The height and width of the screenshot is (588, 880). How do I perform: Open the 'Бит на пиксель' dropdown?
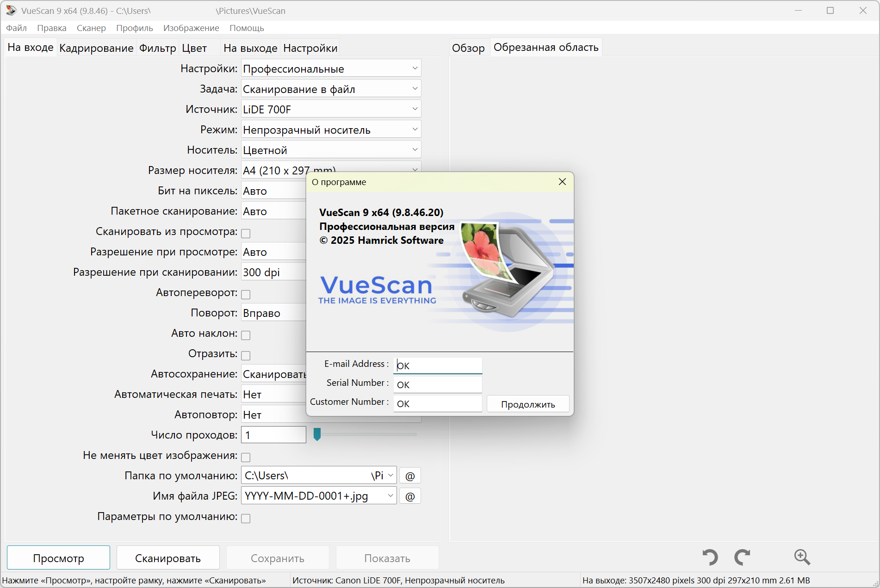[x=273, y=191]
